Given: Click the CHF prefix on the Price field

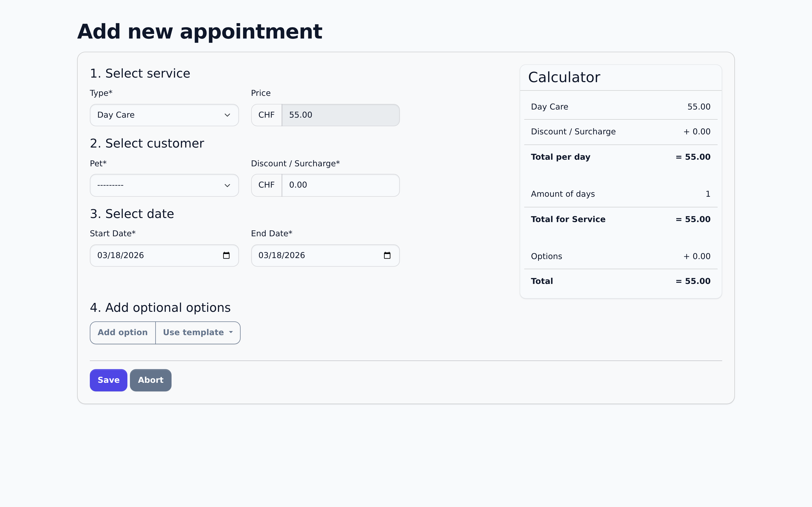Looking at the screenshot, I should pos(266,115).
